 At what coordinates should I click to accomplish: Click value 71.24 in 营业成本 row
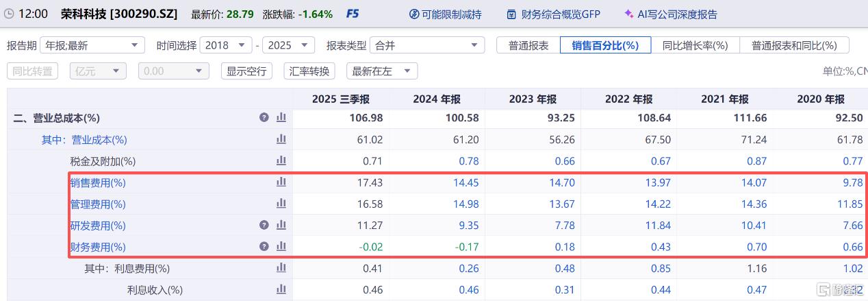(754, 139)
